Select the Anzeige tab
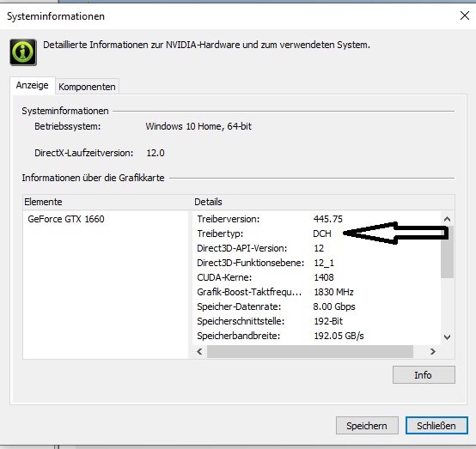 click(32, 85)
